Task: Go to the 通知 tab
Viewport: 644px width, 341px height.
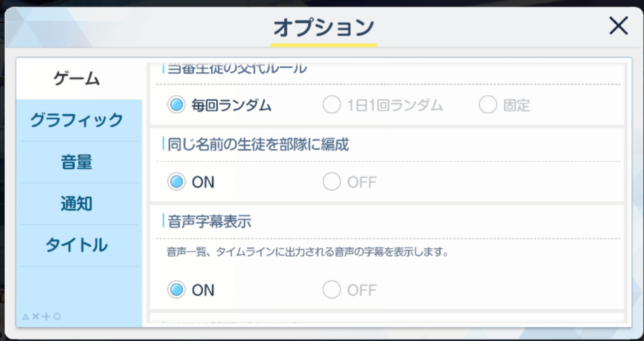Action: tap(77, 204)
